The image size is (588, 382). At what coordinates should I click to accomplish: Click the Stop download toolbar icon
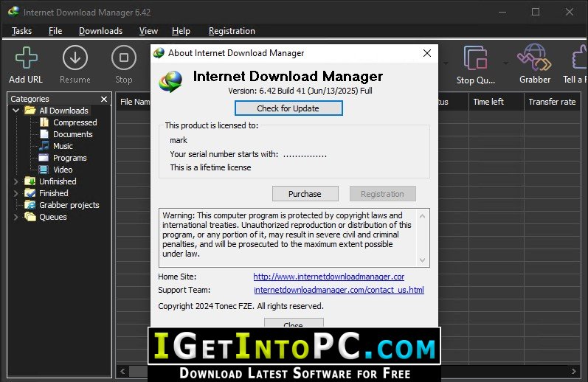(x=124, y=58)
